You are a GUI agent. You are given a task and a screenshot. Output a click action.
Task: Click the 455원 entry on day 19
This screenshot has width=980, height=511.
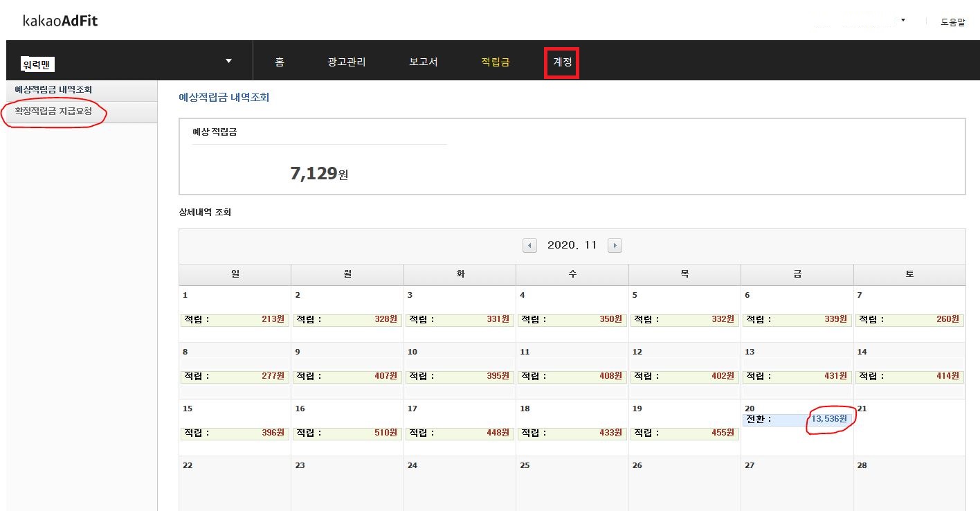(685, 433)
